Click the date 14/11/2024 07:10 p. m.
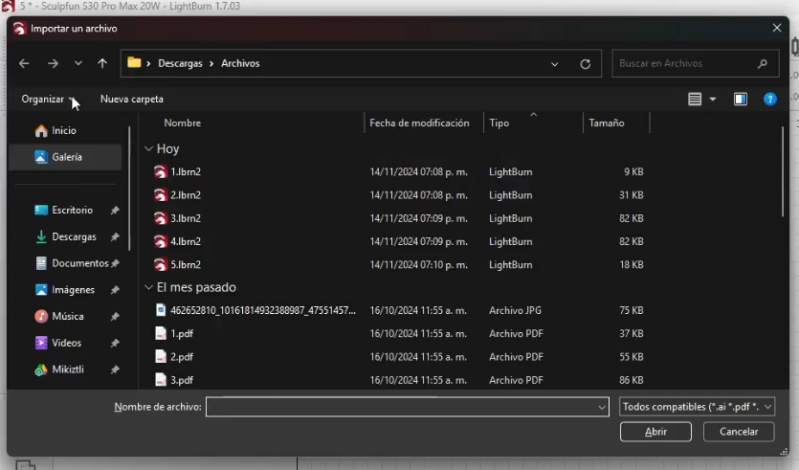 tap(418, 265)
